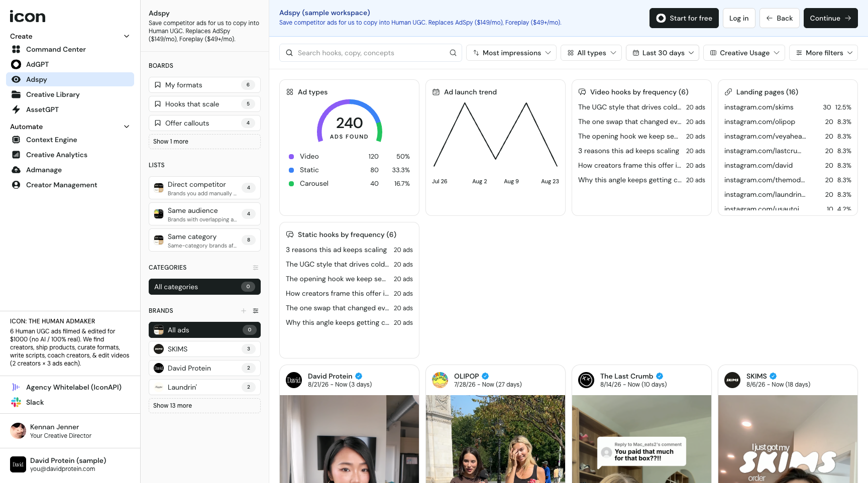Screen dimensions: 868x483
Task: Click the Command Center grid icon
Action: pyautogui.click(x=16, y=49)
